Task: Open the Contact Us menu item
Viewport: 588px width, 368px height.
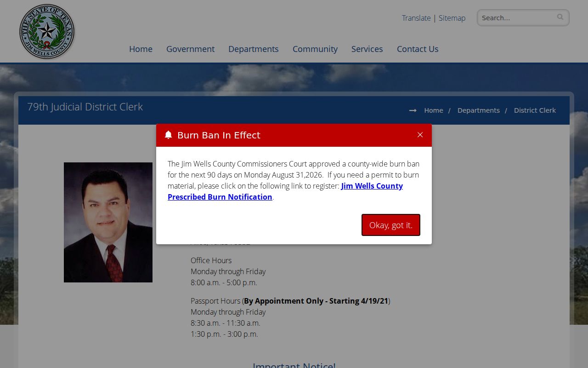Action: pyautogui.click(x=418, y=49)
